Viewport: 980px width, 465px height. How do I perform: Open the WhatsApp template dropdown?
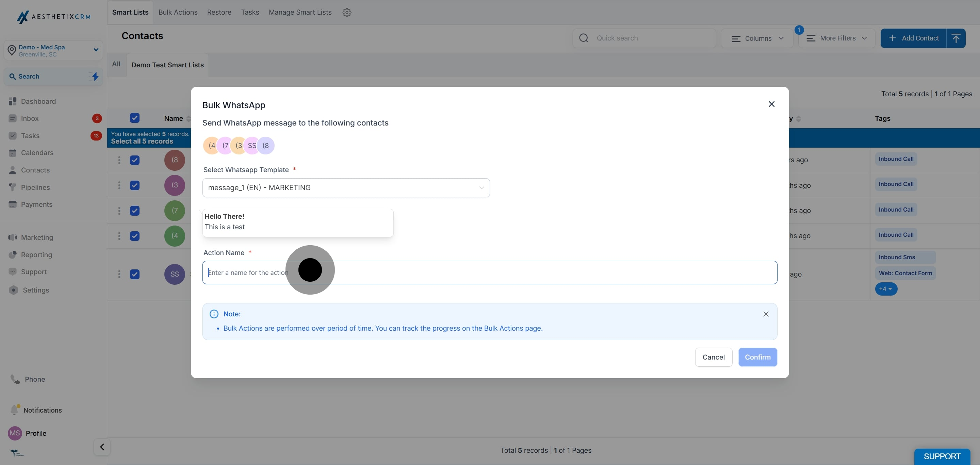tap(346, 188)
